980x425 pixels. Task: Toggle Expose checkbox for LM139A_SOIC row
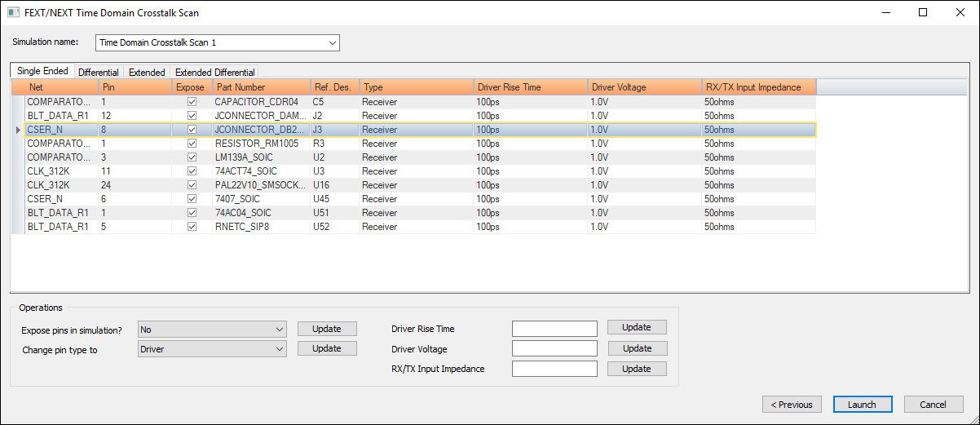pyautogui.click(x=192, y=157)
